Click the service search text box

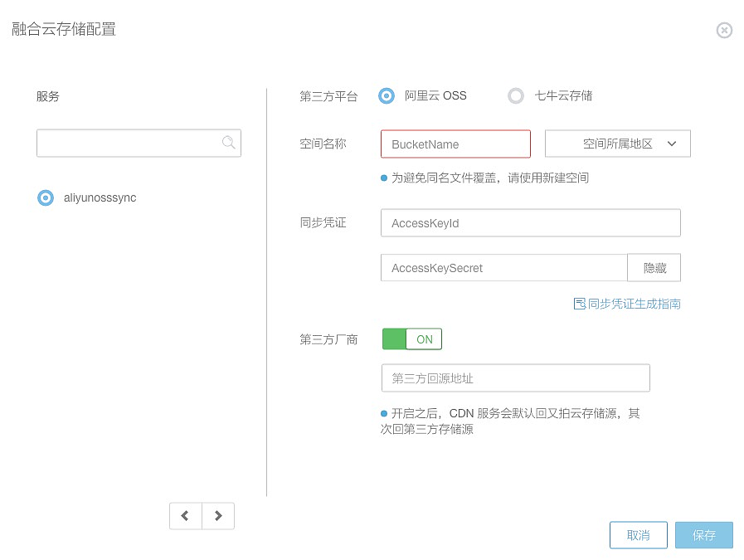click(129, 143)
